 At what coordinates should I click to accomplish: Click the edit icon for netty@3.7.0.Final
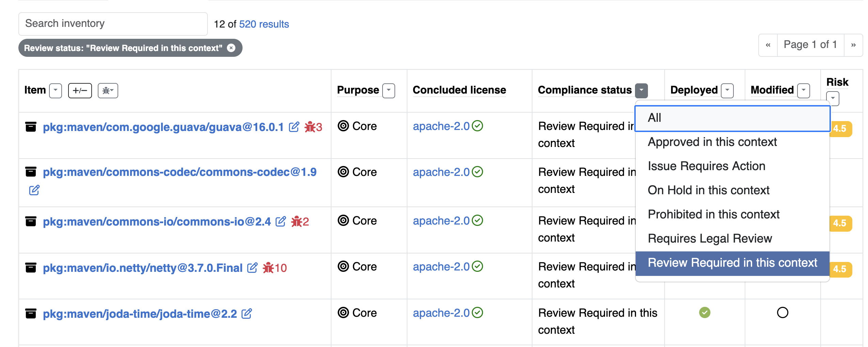(x=252, y=268)
